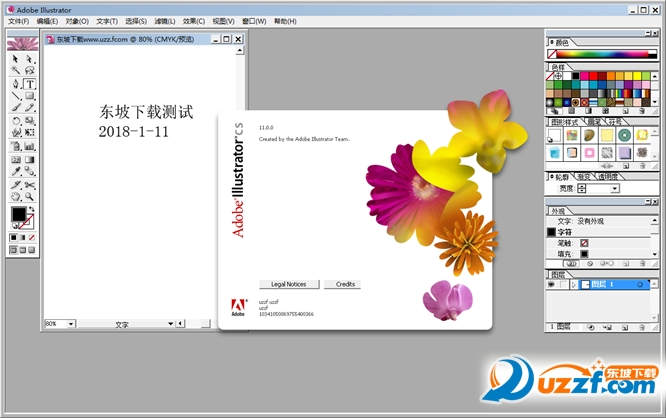Select the Slice tool
Screen dimensions: 666x418
(x=16, y=185)
